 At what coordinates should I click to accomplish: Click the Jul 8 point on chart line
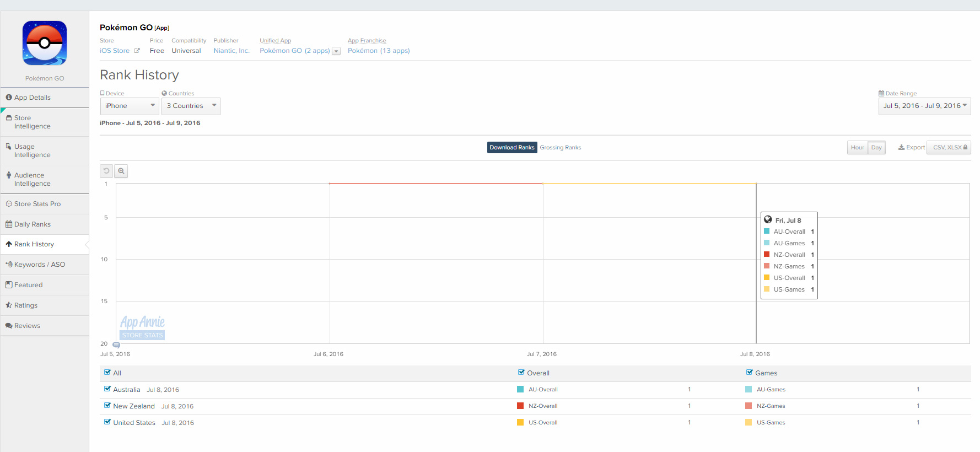756,184
